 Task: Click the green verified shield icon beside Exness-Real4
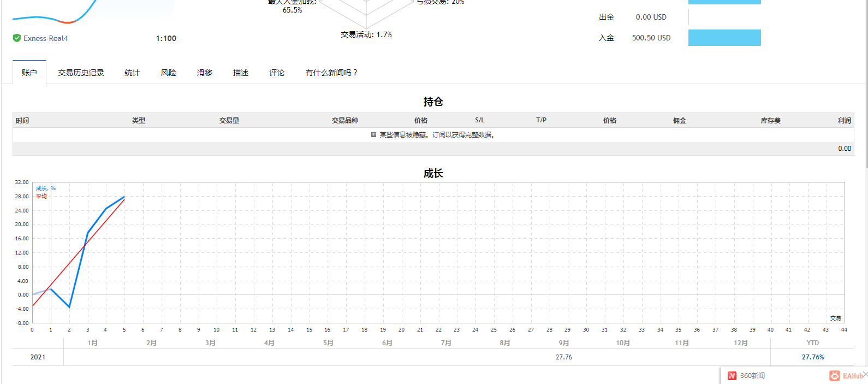(x=17, y=38)
